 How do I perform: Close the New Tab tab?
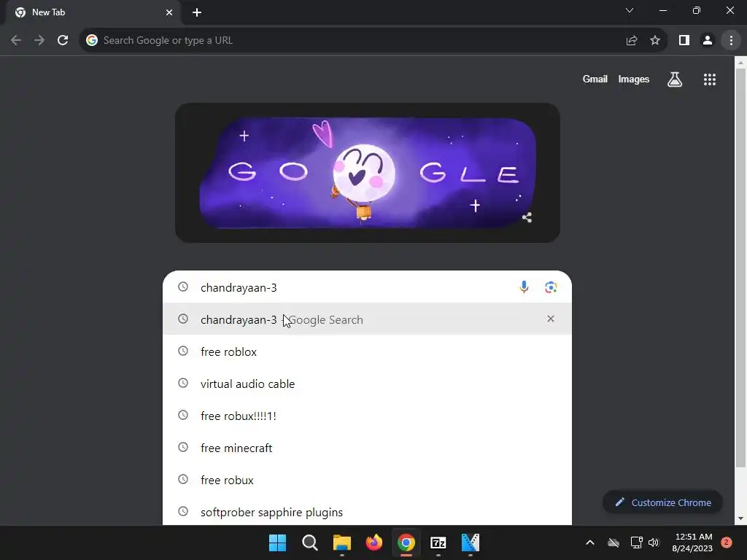(169, 12)
